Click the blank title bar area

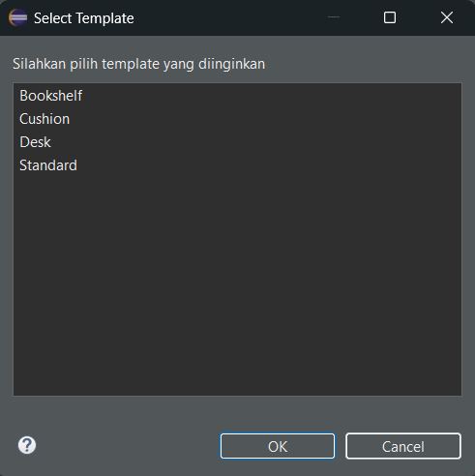[x=230, y=17]
